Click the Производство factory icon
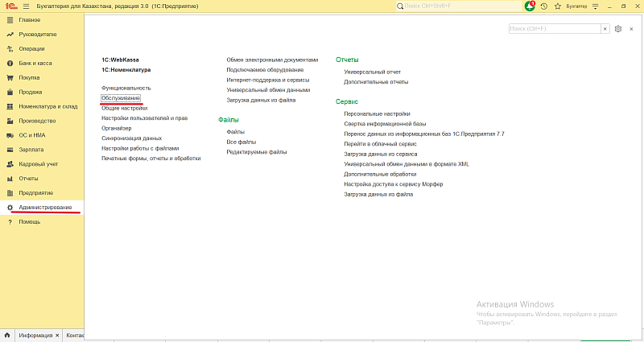This screenshot has width=644, height=342. [x=10, y=121]
